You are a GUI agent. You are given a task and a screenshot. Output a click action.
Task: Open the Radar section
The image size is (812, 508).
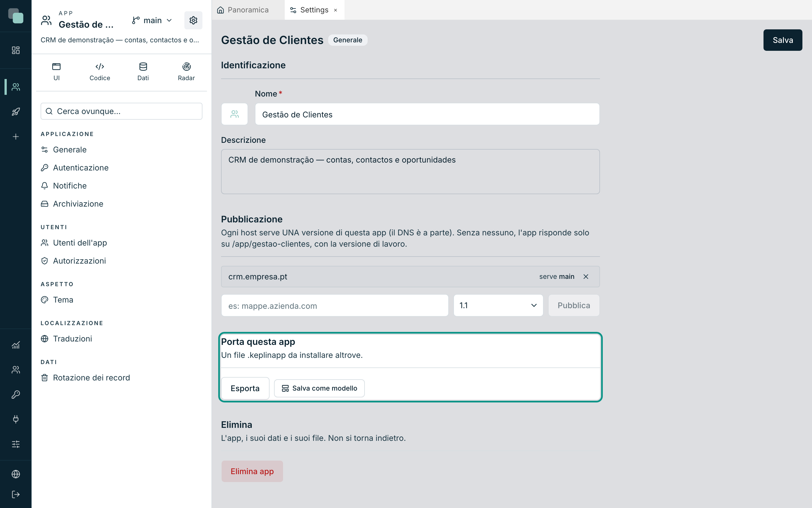point(186,72)
